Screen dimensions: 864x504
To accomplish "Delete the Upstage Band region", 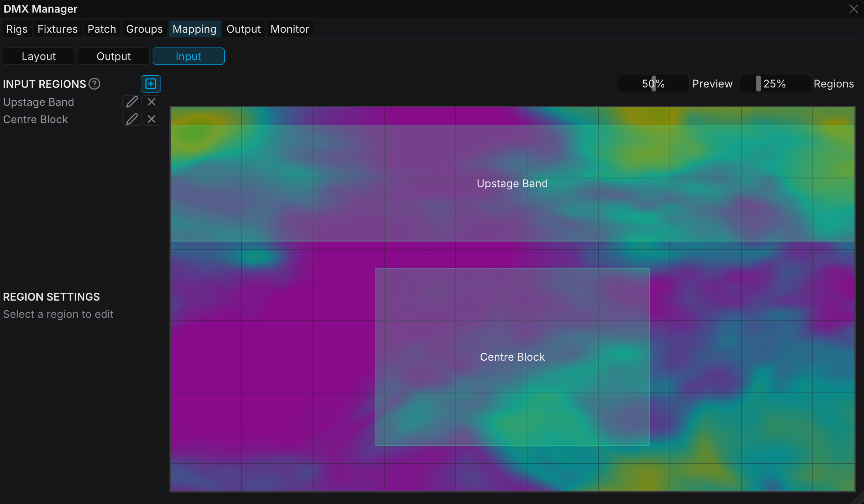I will point(152,102).
